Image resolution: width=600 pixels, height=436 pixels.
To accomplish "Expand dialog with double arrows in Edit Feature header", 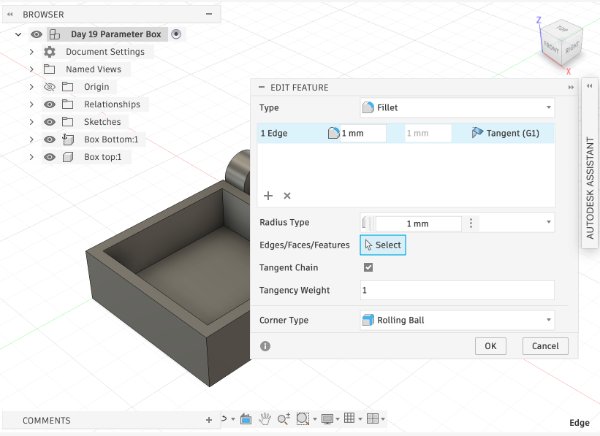I will click(571, 88).
